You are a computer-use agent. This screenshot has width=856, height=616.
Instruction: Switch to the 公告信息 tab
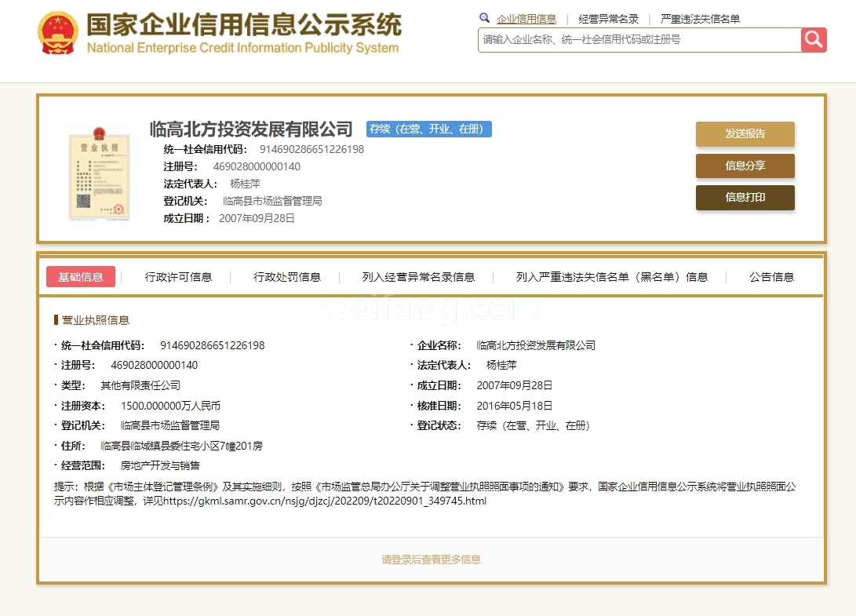point(772,276)
